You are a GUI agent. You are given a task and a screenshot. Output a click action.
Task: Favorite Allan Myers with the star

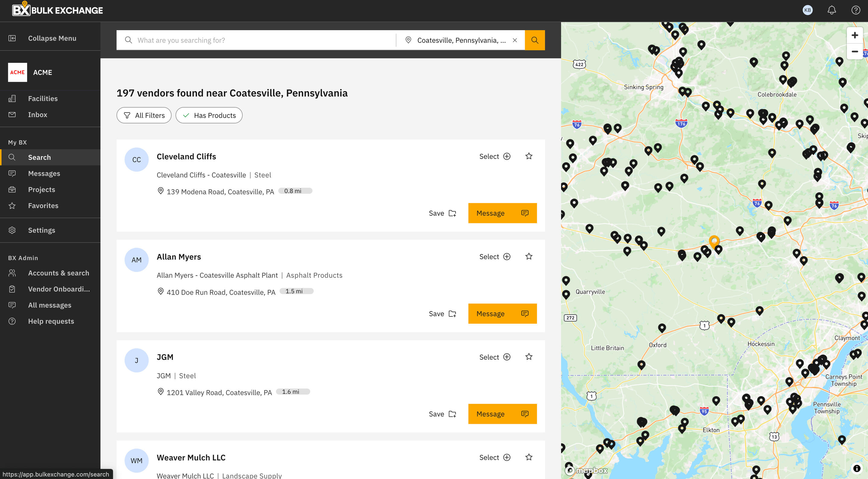point(529,256)
